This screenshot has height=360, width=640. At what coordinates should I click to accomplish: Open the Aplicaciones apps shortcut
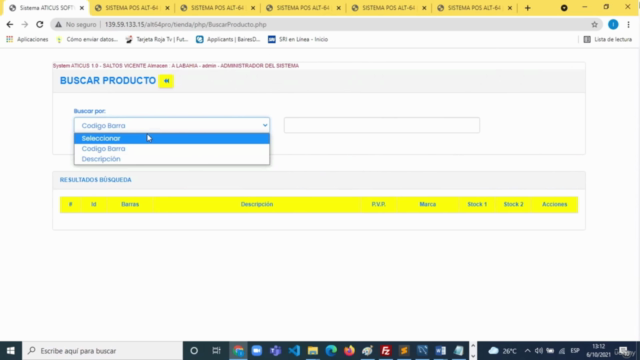pos(27,39)
